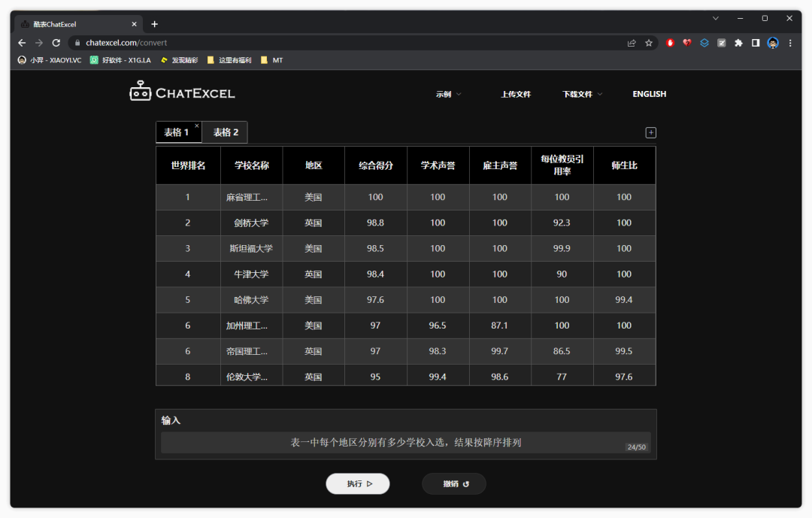Expand the 下载文件 dropdown

tap(583, 94)
